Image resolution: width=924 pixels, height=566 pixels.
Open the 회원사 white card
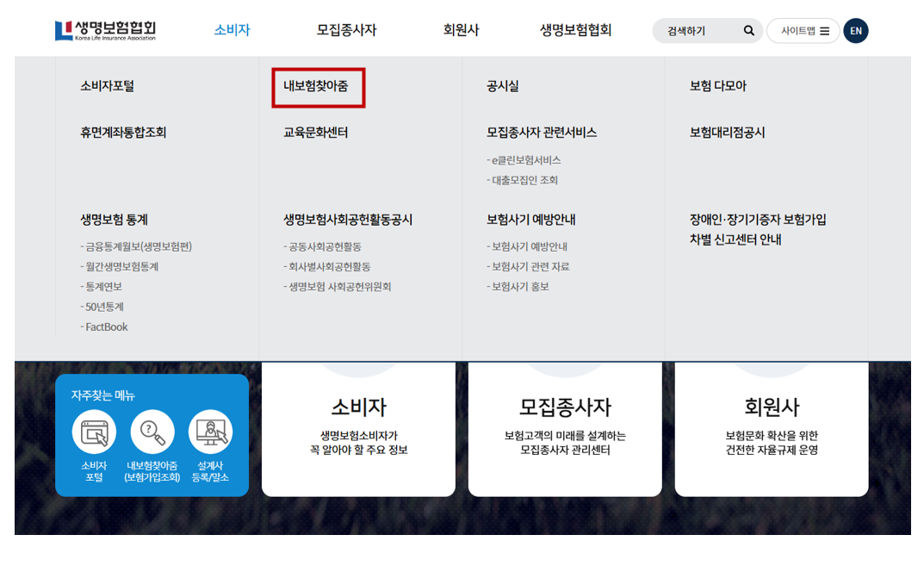point(772,428)
